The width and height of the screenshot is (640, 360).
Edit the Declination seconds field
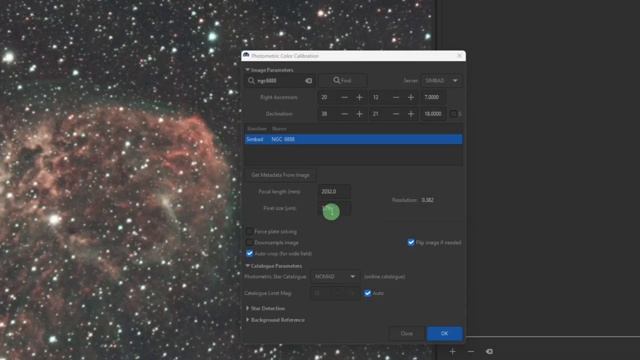433,114
